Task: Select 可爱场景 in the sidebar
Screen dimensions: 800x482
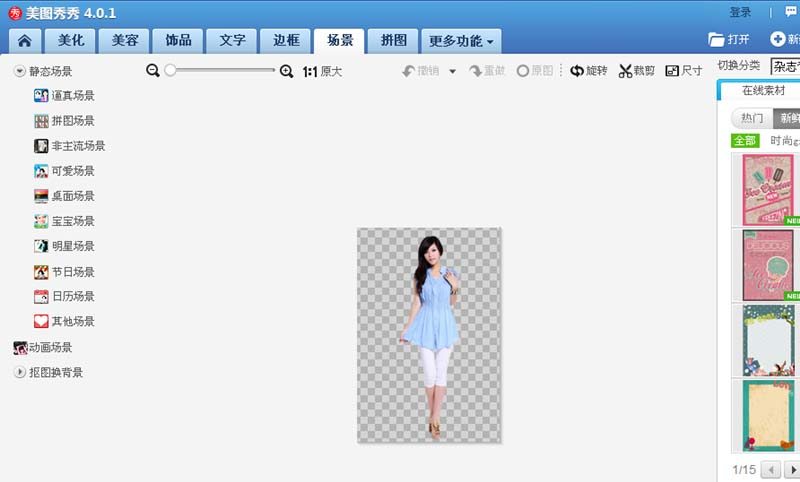Action: 64,171
